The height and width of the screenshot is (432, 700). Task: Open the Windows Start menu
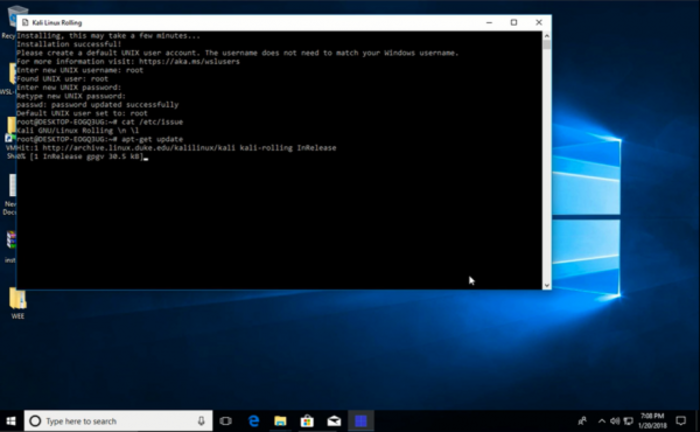[x=11, y=421]
